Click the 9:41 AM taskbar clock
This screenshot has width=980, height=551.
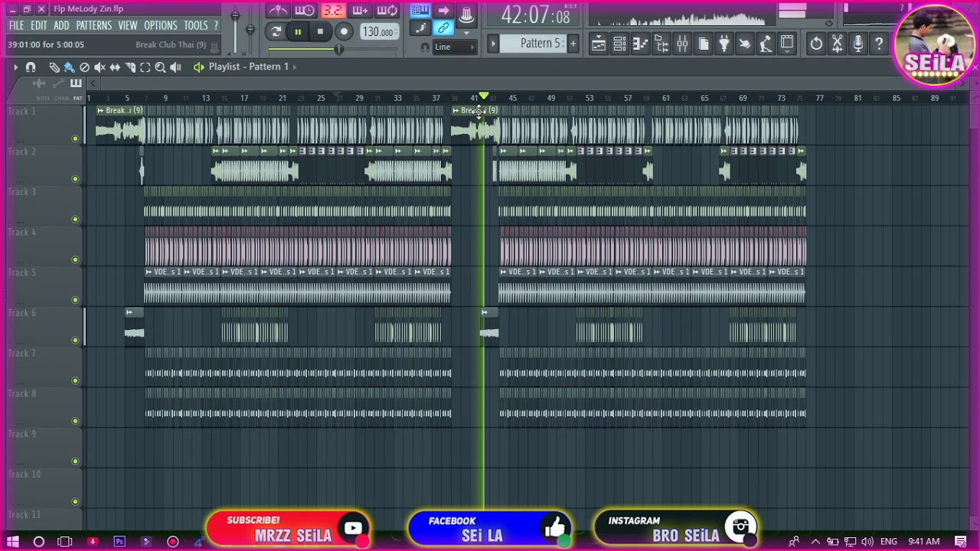tap(923, 542)
